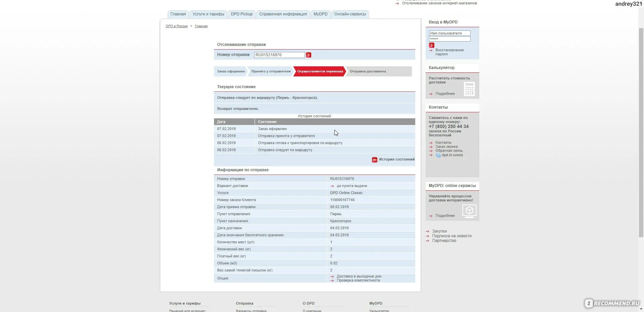The image size is (644, 312).
Task: Click the shipment number value RU015216970 in table
Action: pos(342,179)
